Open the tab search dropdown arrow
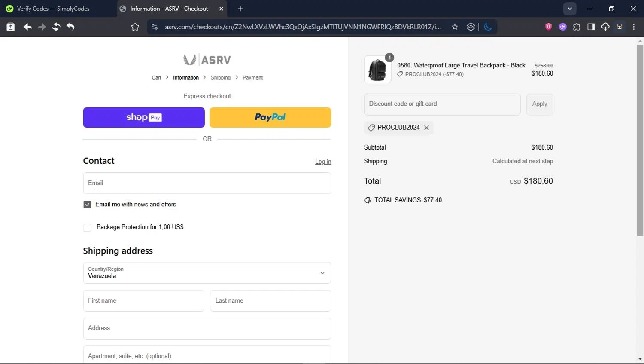 coord(570,9)
